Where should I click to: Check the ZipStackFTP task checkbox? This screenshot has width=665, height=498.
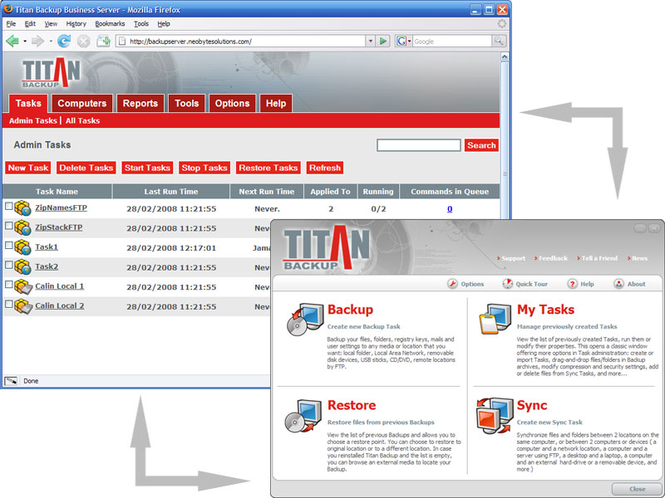click(9, 226)
